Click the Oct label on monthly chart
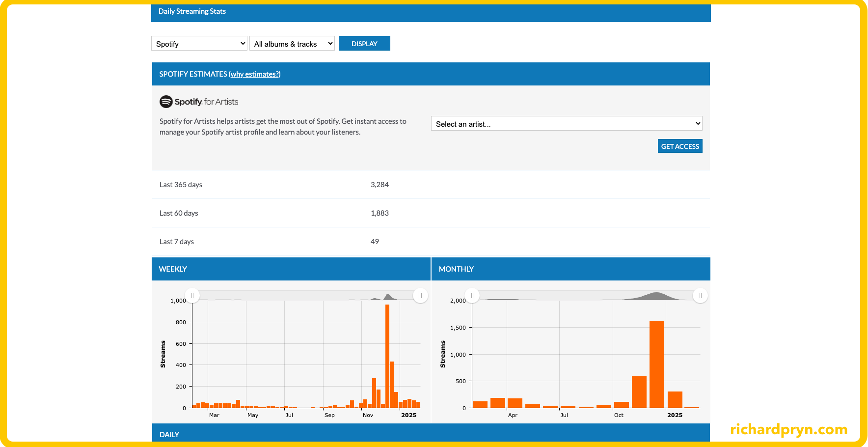 (619, 415)
